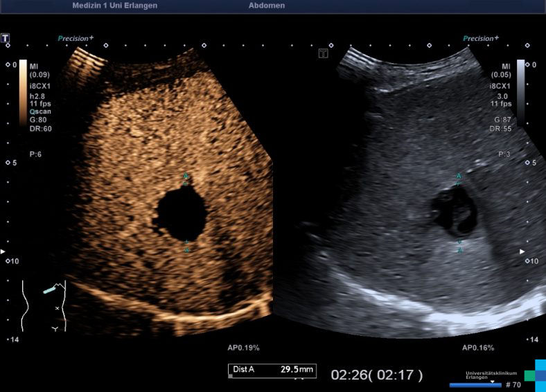The image size is (546, 392).
Task: Click the 02:26 contrast timer readout
Action: click(x=376, y=375)
